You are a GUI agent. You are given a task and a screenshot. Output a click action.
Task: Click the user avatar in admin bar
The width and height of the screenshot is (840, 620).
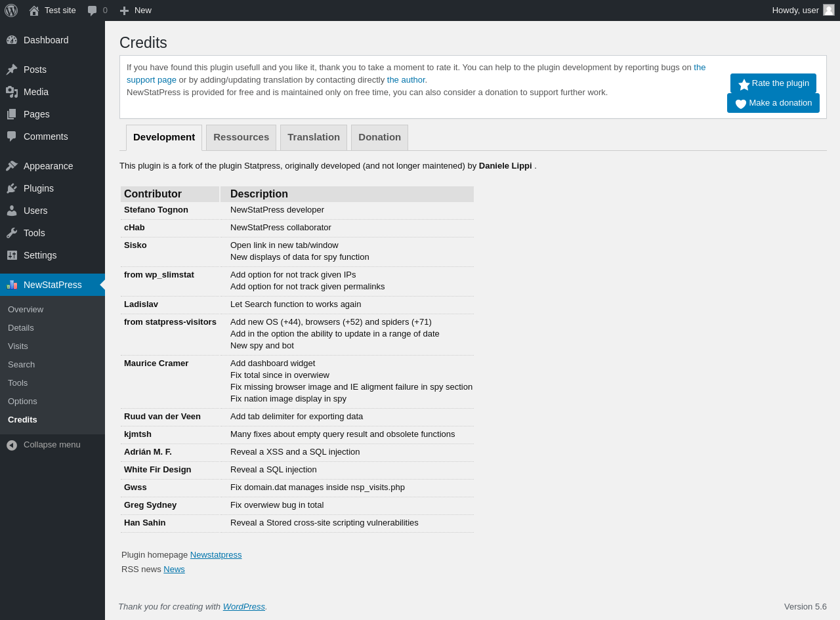[x=829, y=10]
